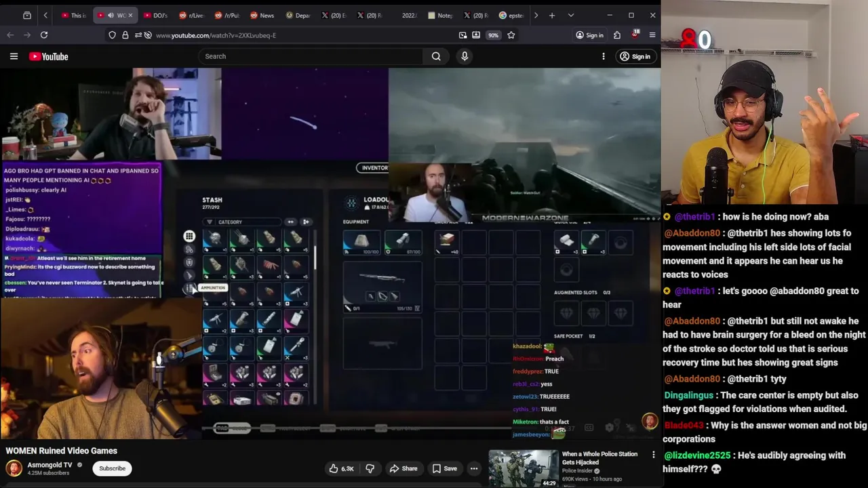Click the install page icon in address bar
The image size is (868, 488).
click(x=476, y=35)
